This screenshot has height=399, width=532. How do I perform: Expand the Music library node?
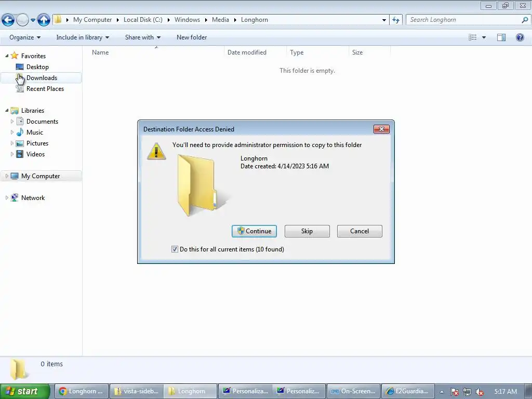pyautogui.click(x=12, y=132)
